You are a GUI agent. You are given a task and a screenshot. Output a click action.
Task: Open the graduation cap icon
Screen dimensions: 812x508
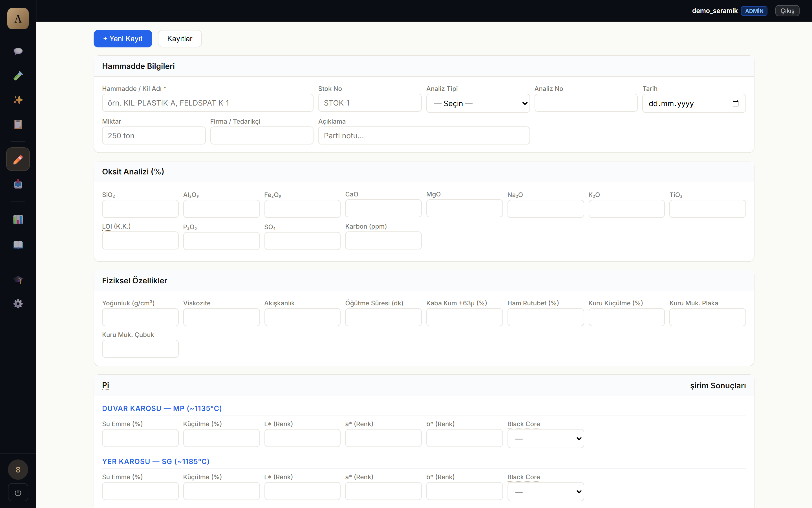(x=18, y=279)
